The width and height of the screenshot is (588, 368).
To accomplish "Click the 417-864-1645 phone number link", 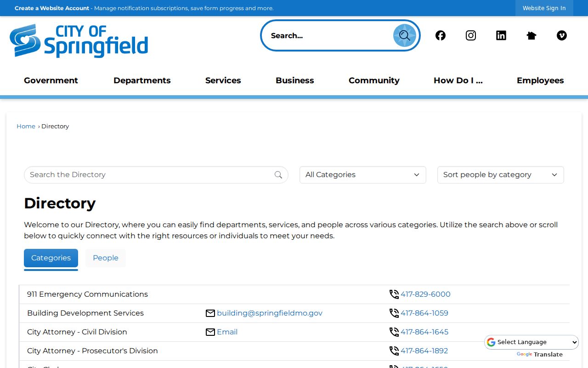I will 424,332.
